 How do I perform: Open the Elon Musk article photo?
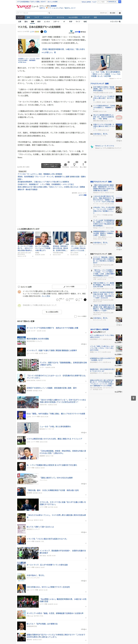coord(29,46)
